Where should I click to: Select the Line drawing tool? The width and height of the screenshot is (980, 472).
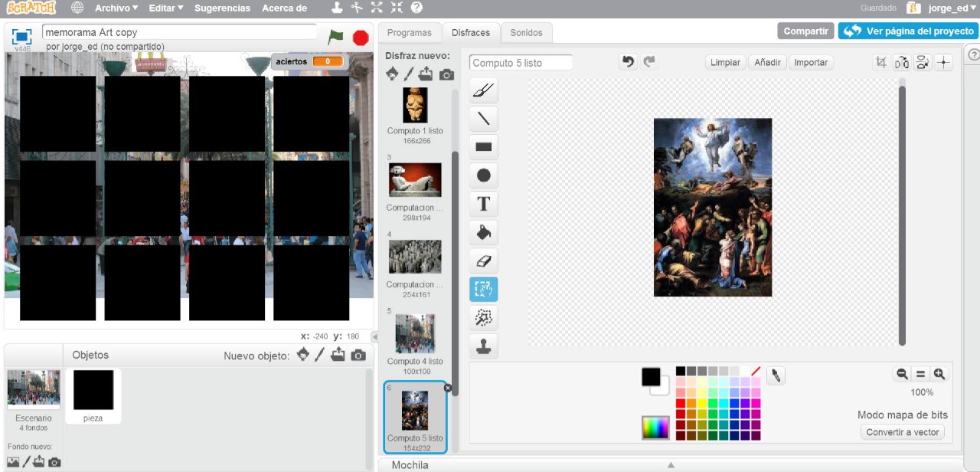pyautogui.click(x=483, y=120)
